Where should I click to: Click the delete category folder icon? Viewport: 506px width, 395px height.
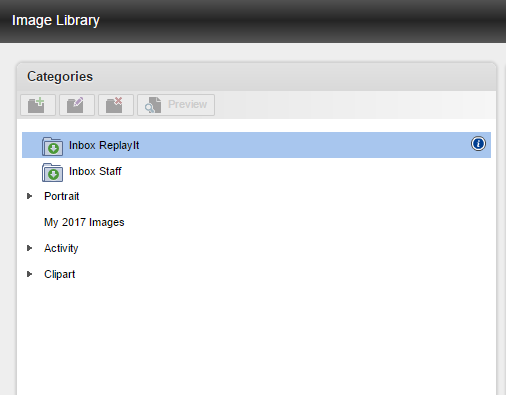pyautogui.click(x=116, y=105)
